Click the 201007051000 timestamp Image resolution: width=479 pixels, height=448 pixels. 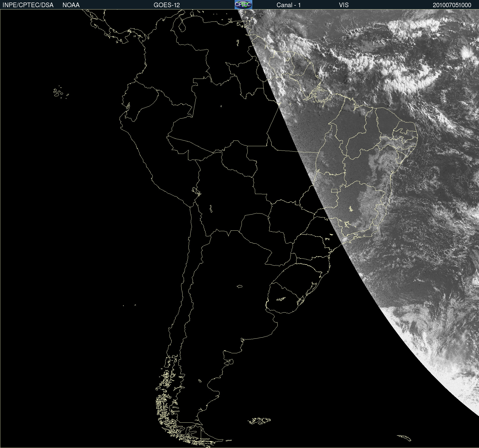[x=452, y=5]
